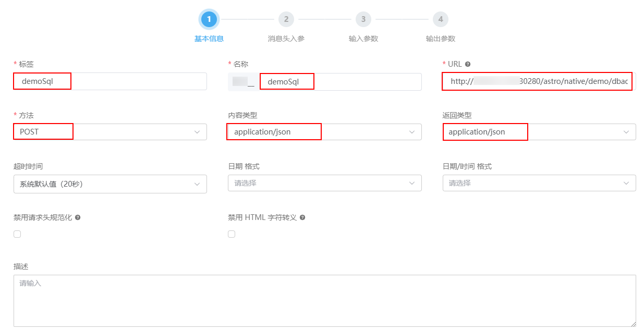Open the 日期/时间 格式 selector
This screenshot has width=644, height=330.
(539, 184)
